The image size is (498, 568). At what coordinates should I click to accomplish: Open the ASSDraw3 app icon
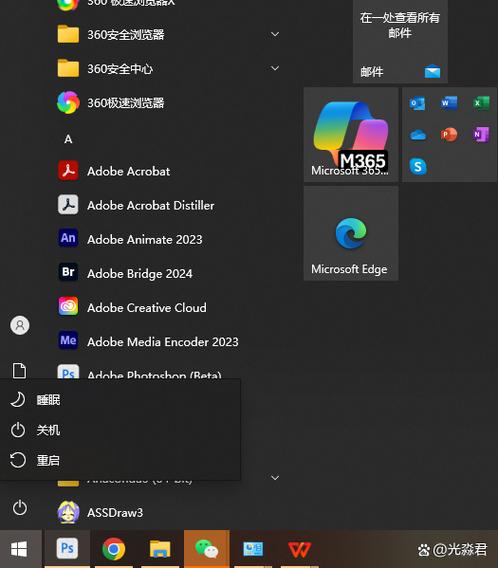click(68, 512)
